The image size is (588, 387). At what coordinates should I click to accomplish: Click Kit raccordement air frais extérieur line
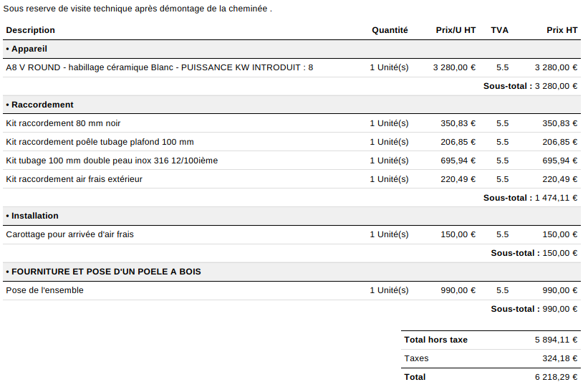click(x=74, y=179)
